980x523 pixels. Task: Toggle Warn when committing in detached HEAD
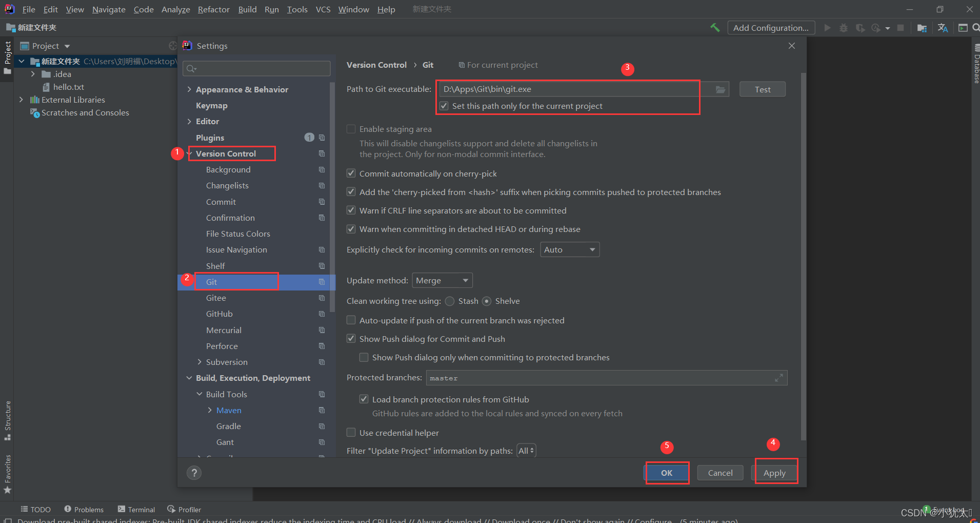pos(351,229)
